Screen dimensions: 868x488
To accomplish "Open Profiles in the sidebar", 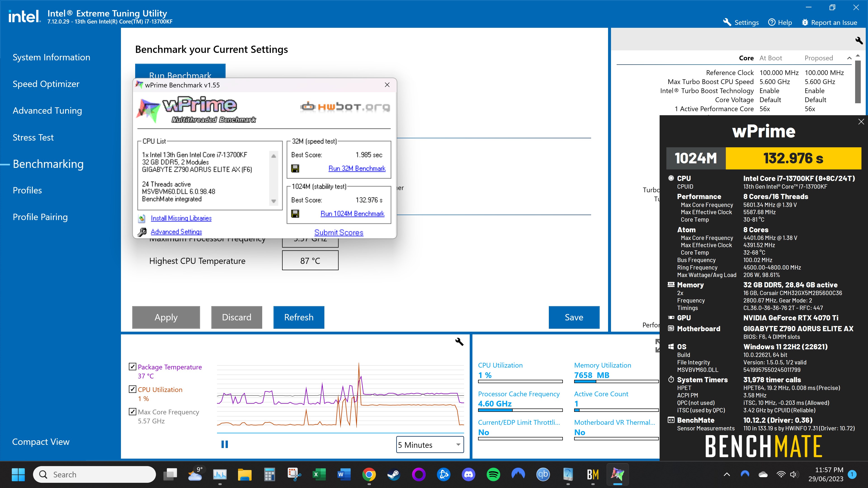I will (x=27, y=190).
